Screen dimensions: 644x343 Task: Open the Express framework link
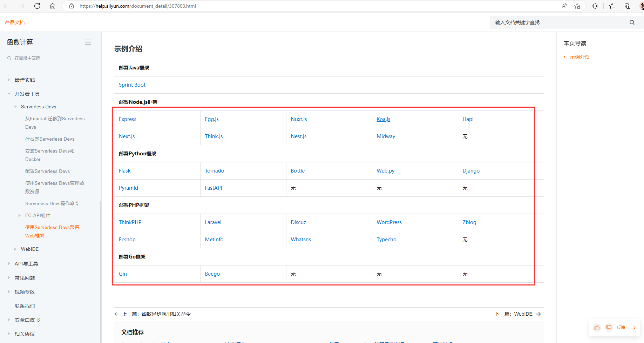pyautogui.click(x=128, y=119)
